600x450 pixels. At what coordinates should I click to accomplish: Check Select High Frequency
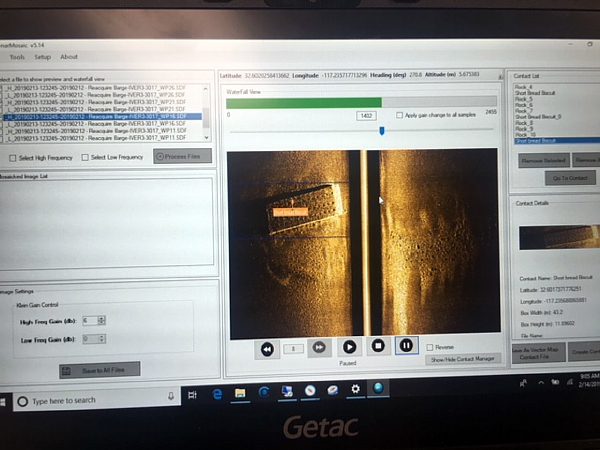13,158
